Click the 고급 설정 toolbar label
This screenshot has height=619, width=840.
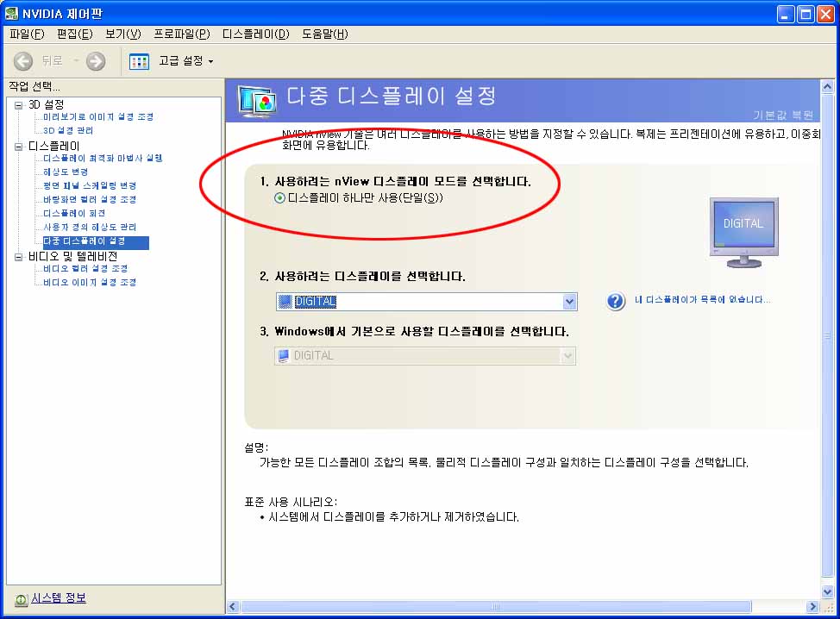(181, 61)
